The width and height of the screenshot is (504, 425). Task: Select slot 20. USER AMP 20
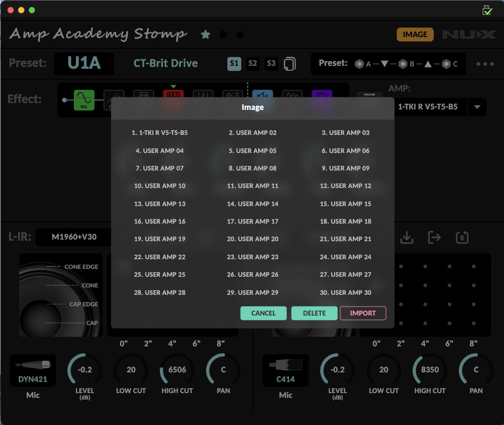point(253,239)
